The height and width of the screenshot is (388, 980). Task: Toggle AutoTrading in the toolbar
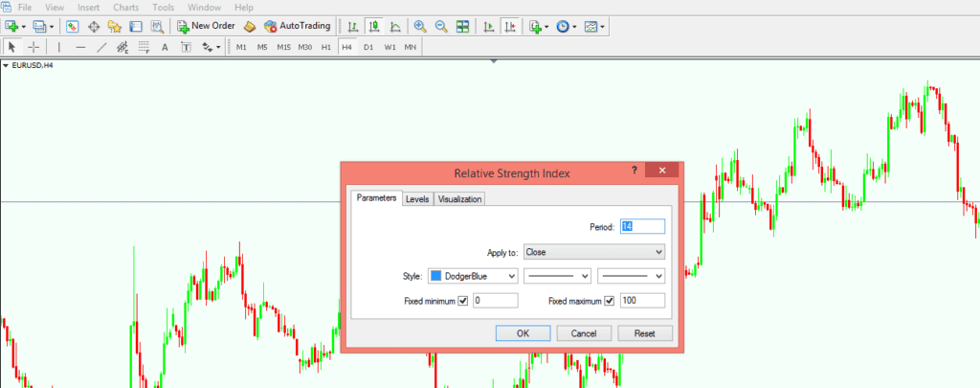coord(297,26)
